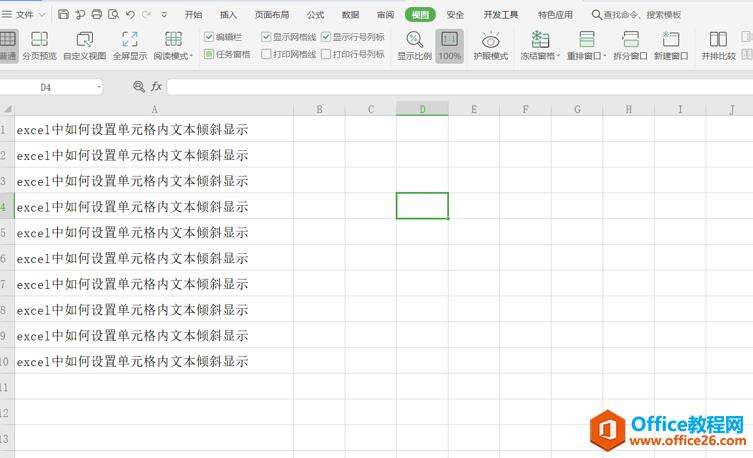Click the fx insert function icon
This screenshot has width=753, height=458.
click(156, 86)
